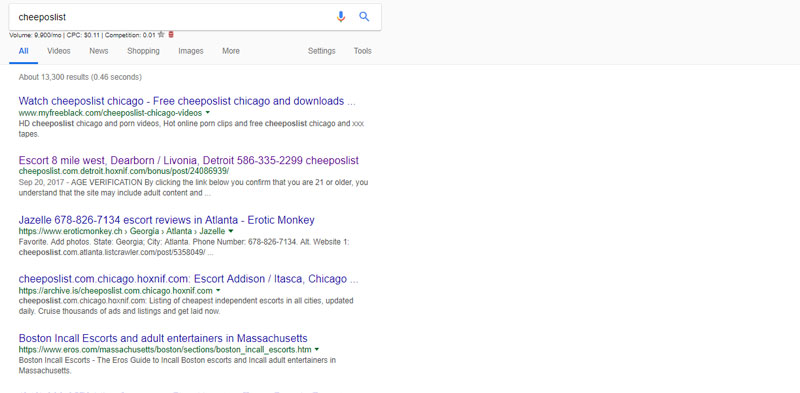Open the visited purple Detroit result link
The width and height of the screenshot is (800, 393).
pyautogui.click(x=188, y=160)
